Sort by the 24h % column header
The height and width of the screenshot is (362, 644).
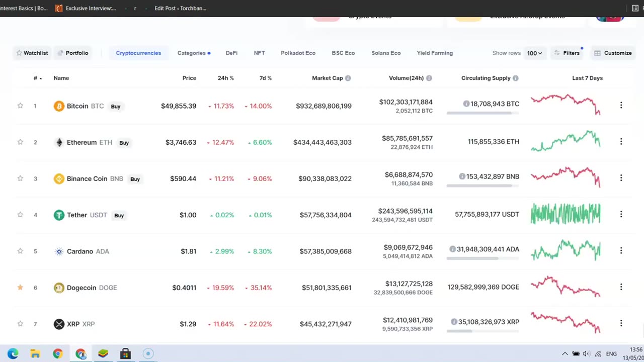click(225, 78)
